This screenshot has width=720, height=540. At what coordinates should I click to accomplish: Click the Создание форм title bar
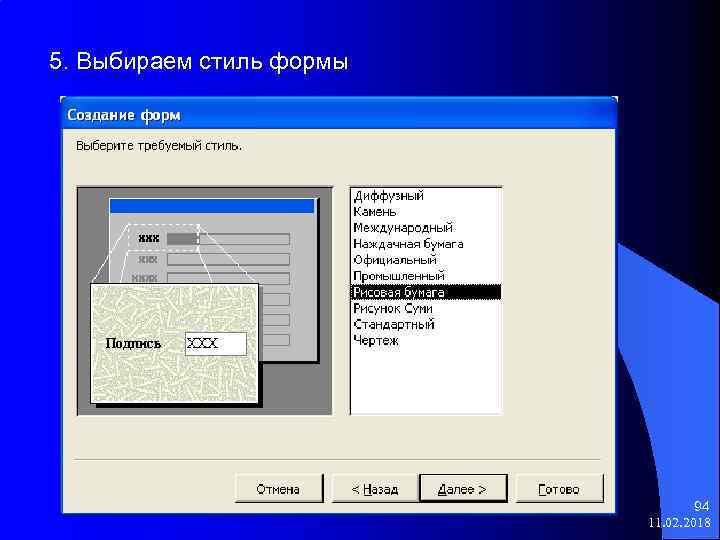(x=339, y=114)
